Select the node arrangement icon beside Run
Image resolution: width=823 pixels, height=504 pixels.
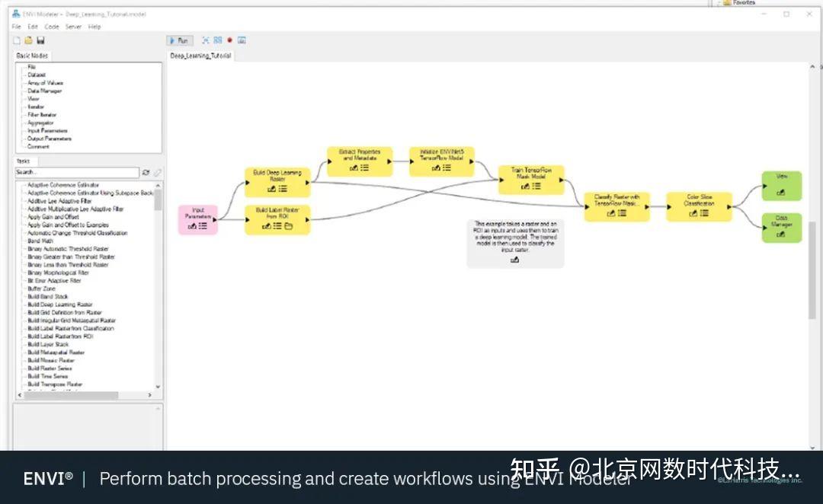[x=204, y=40]
